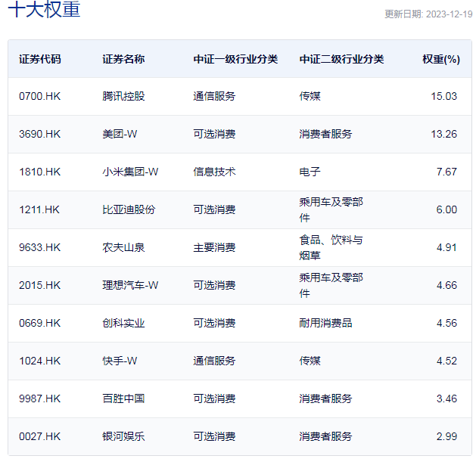Screen dimensions: 476x462
Task: Select the 美团-W name cell
Action: tap(120, 134)
